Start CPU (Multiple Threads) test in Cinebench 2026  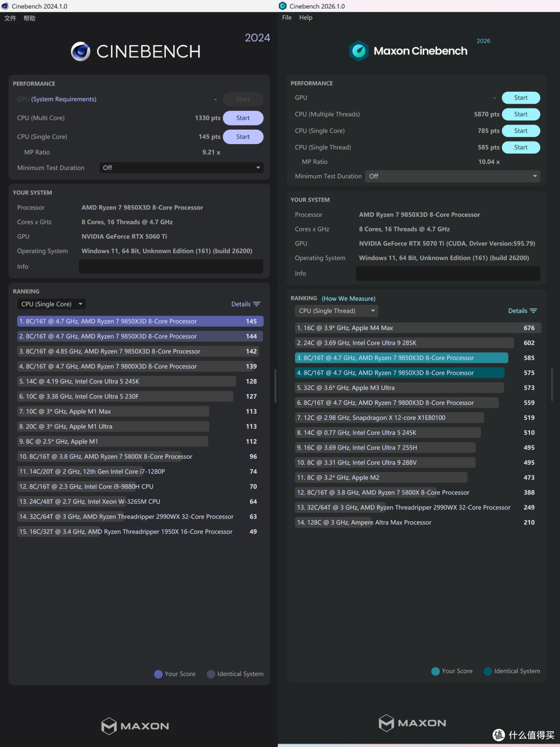click(521, 115)
